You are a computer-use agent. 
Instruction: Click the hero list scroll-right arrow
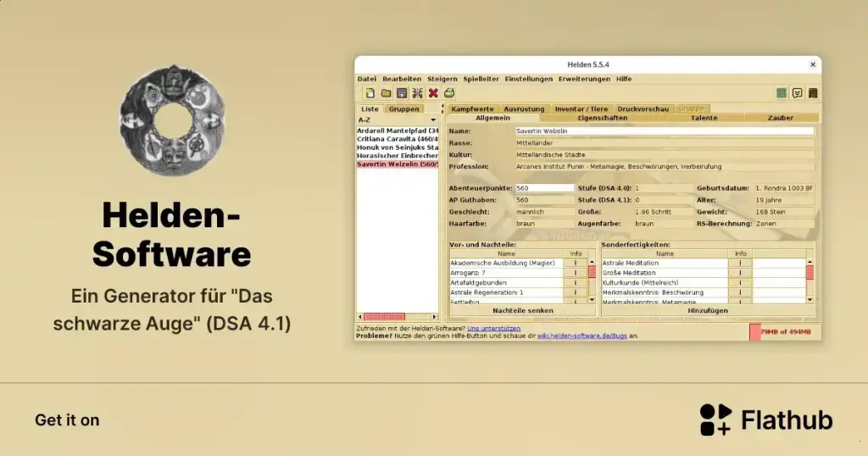[434, 317]
